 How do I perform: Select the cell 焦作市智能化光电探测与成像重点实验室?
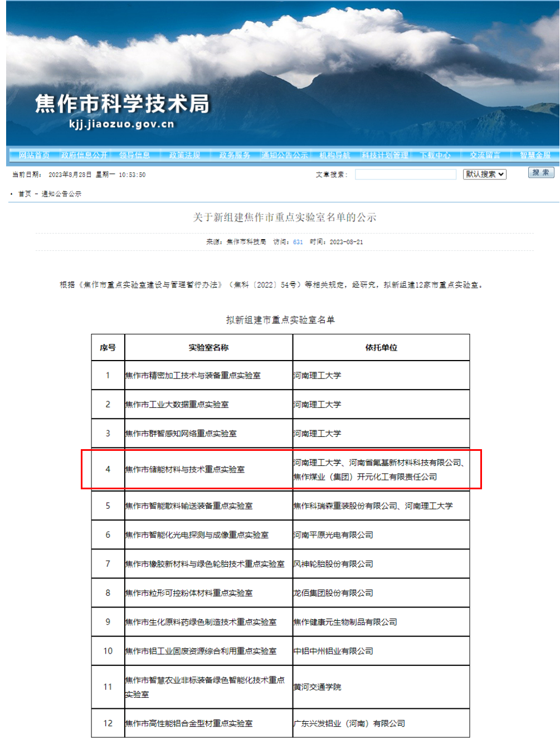coord(208,535)
